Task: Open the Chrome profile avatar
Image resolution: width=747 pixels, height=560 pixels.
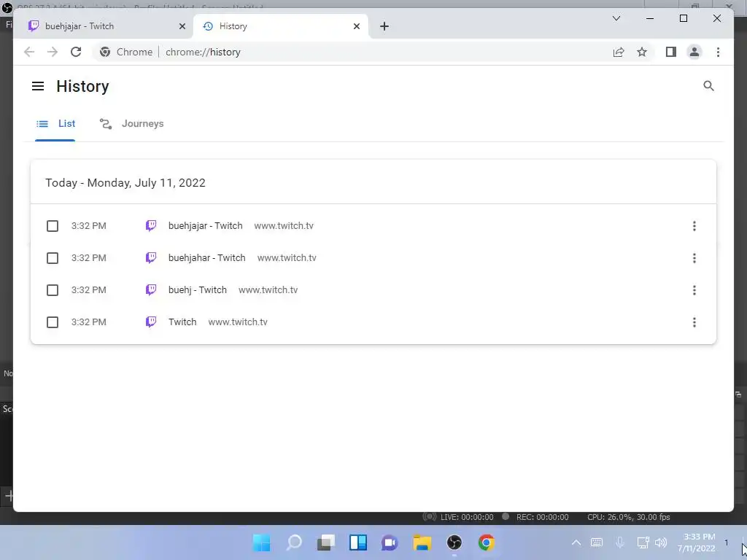Action: (x=694, y=52)
